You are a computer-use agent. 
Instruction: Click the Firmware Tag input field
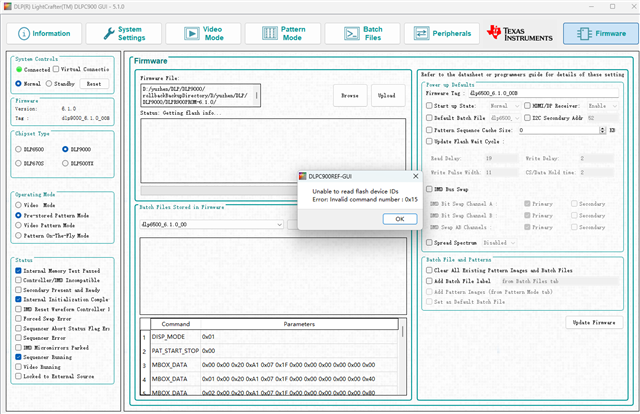(x=543, y=93)
